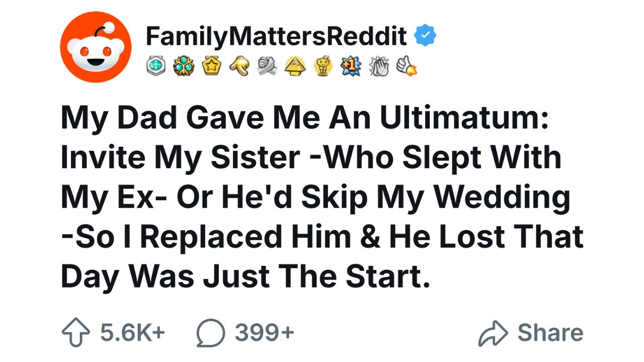Click the 399+ comment count
644x362 pixels.
[264, 333]
